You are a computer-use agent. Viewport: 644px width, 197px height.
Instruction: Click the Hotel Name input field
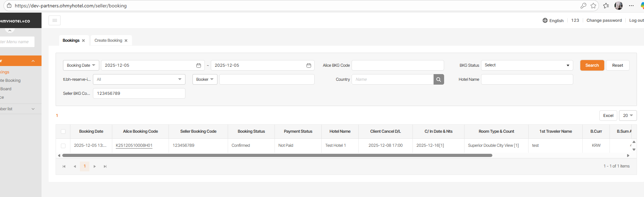pos(527,79)
